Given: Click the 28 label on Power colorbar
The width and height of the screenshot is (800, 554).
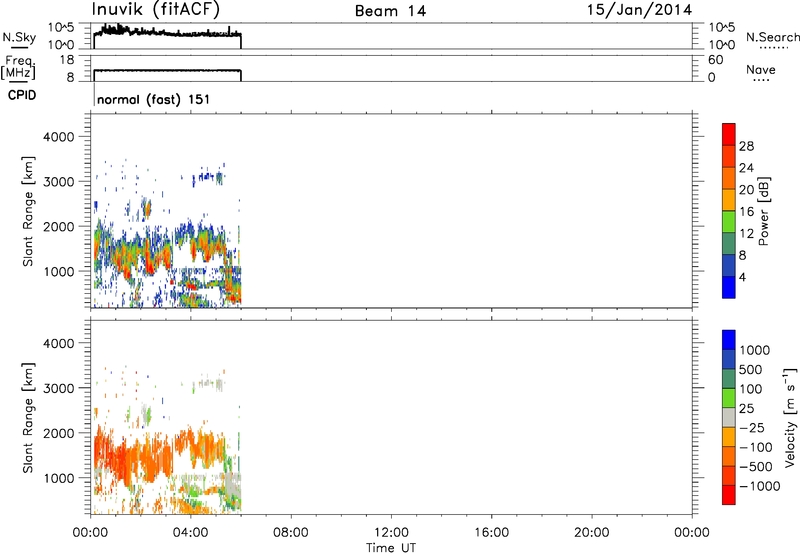Looking at the screenshot, I should (746, 146).
